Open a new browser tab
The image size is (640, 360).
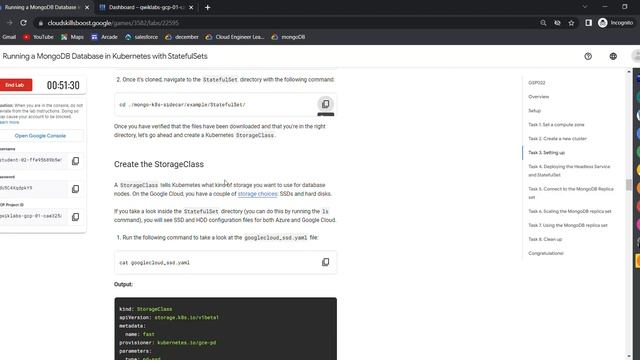[207, 7]
